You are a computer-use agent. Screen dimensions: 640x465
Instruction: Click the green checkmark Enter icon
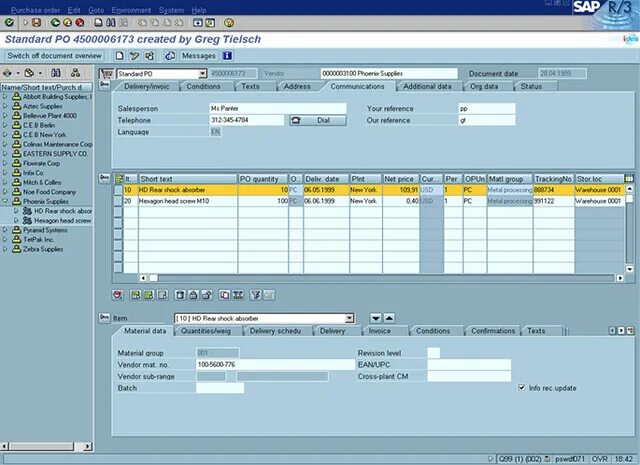click(x=9, y=22)
